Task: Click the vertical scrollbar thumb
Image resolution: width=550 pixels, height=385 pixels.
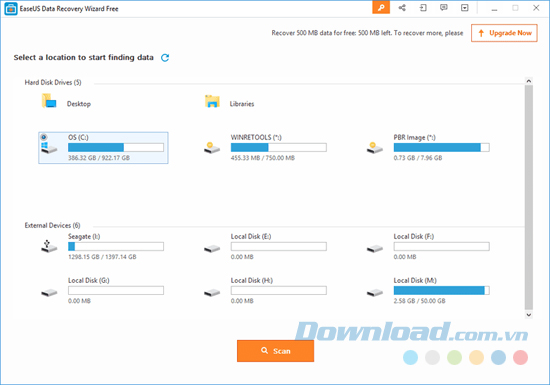Action: pos(529,197)
